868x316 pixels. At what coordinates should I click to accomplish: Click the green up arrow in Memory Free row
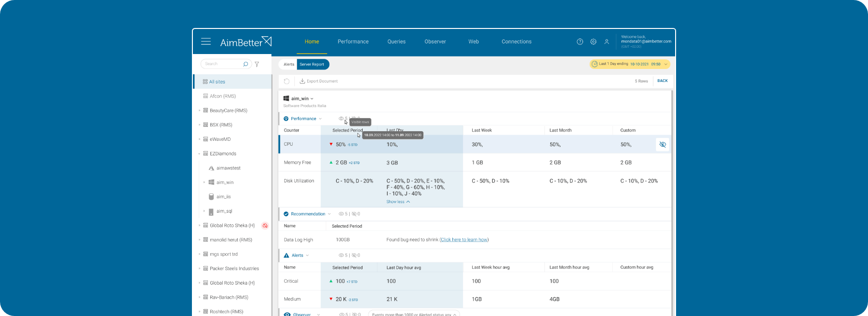click(x=331, y=163)
